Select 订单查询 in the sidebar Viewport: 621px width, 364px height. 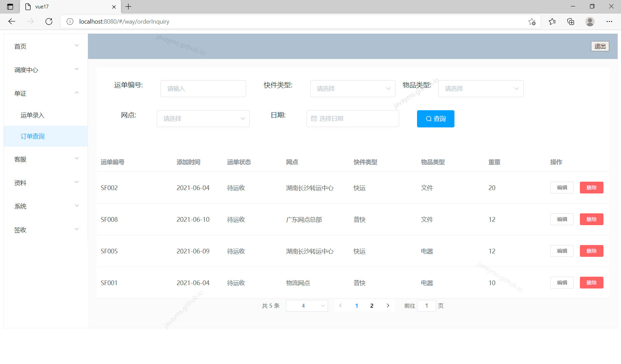tap(46, 136)
